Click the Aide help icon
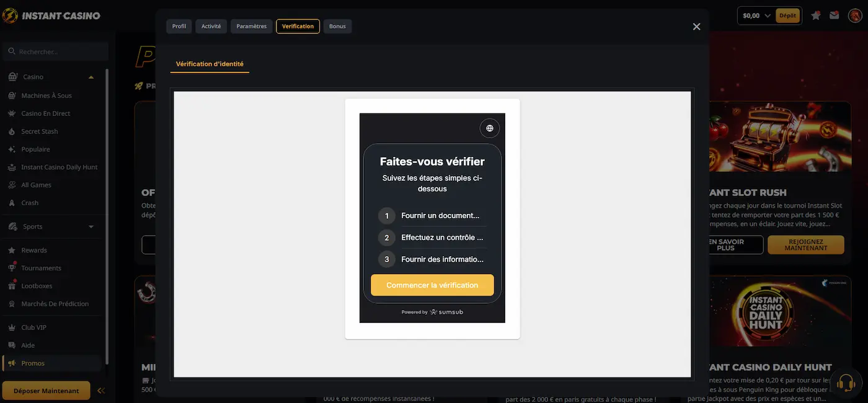 point(12,345)
